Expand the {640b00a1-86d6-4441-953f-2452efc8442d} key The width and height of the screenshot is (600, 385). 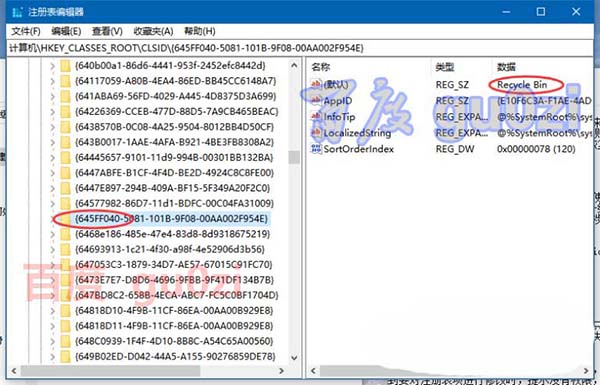[53, 66]
